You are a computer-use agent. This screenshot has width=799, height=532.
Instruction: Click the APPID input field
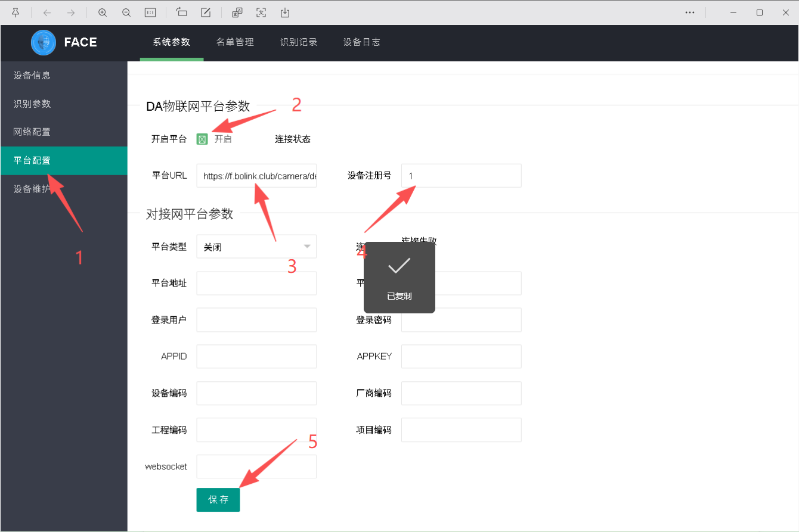click(x=256, y=356)
